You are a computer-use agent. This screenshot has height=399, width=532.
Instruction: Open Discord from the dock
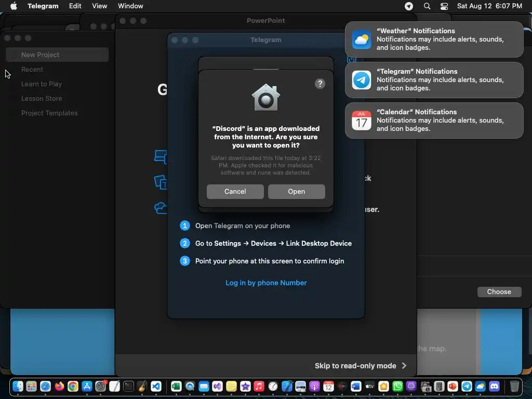[x=495, y=386]
